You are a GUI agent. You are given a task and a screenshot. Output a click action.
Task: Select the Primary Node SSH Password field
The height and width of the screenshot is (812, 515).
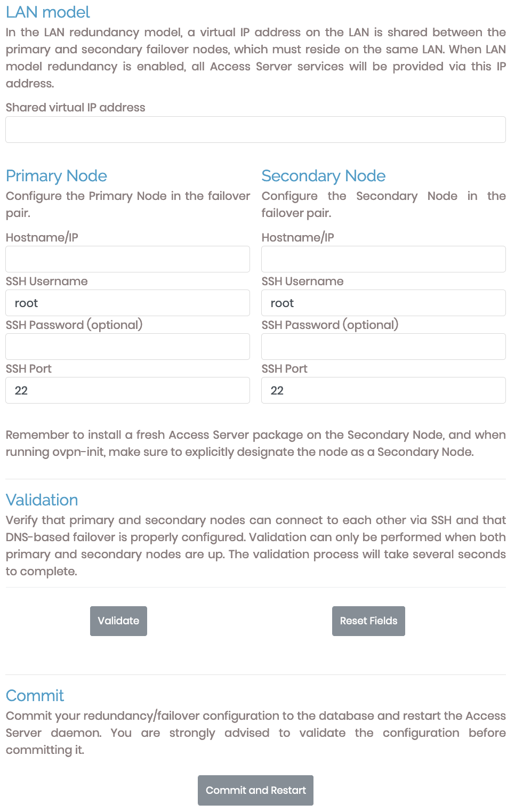tap(127, 347)
